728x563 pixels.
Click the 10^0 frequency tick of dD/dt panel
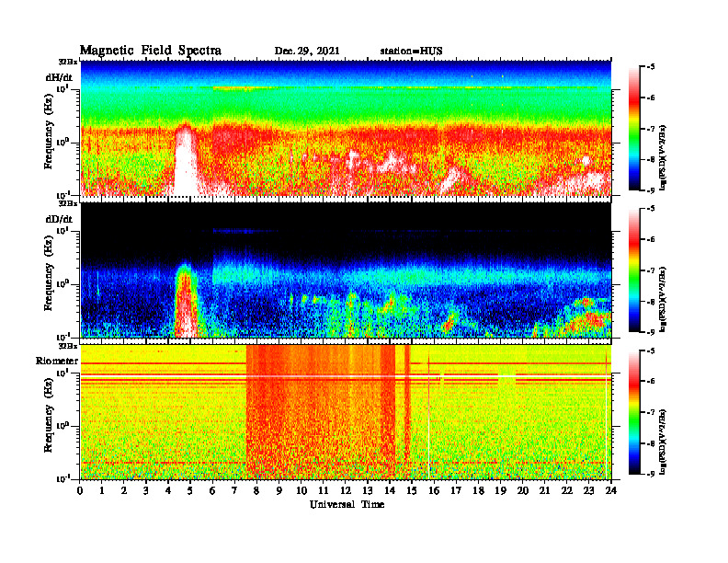click(63, 283)
